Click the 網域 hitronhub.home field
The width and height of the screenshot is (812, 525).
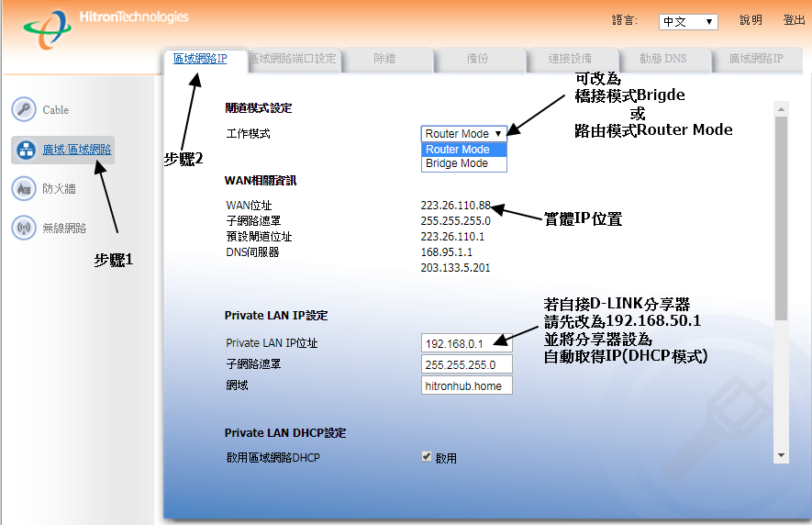pyautogui.click(x=467, y=385)
